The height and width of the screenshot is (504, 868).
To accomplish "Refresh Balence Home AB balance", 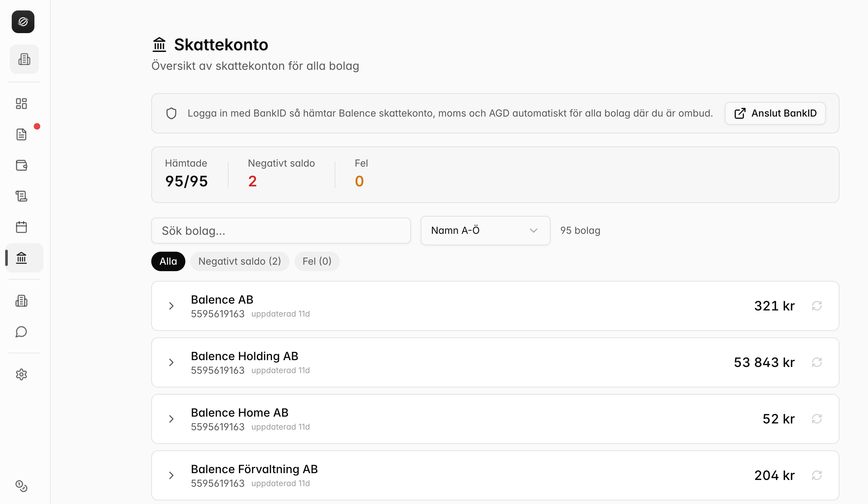I will [817, 419].
